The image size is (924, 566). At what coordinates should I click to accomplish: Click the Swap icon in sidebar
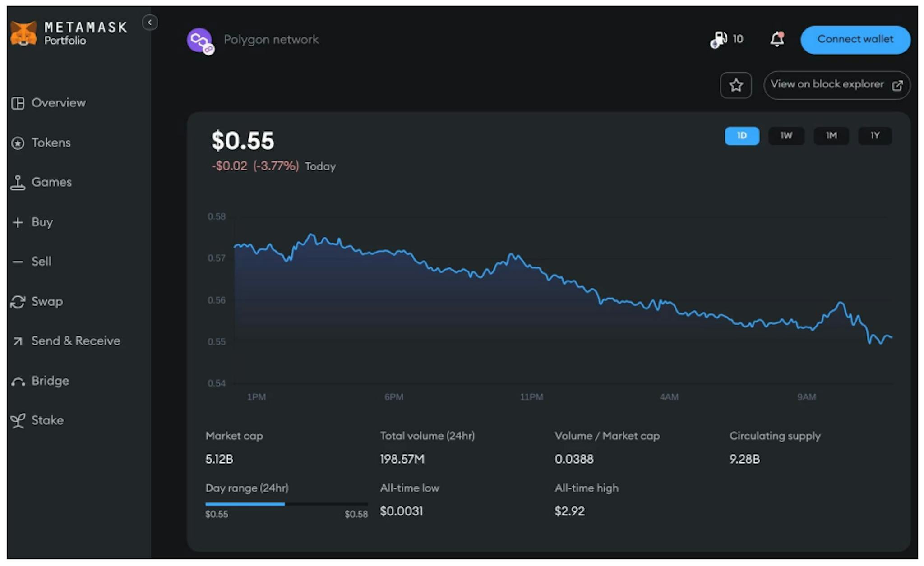click(18, 301)
